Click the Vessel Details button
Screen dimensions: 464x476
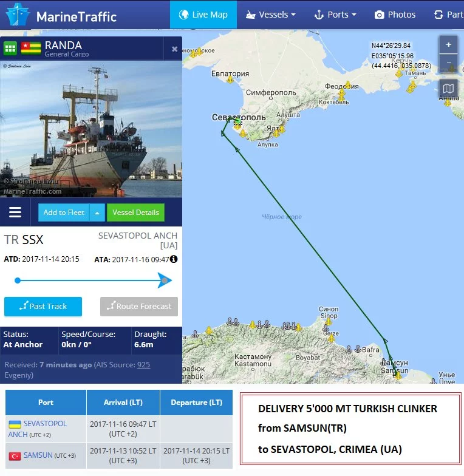[136, 212]
